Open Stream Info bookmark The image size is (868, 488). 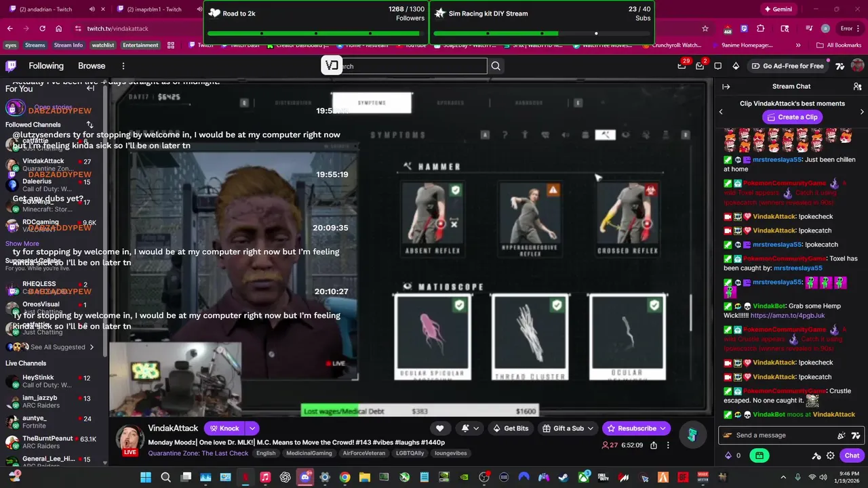pyautogui.click(x=68, y=45)
